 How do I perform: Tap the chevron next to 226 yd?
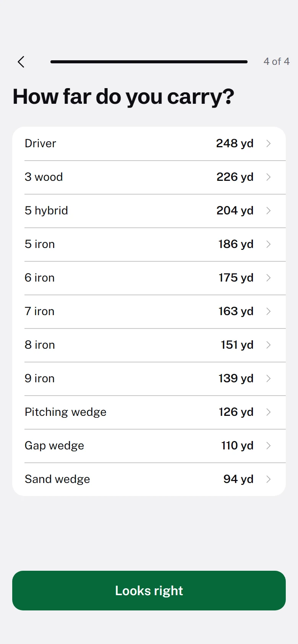(x=269, y=177)
